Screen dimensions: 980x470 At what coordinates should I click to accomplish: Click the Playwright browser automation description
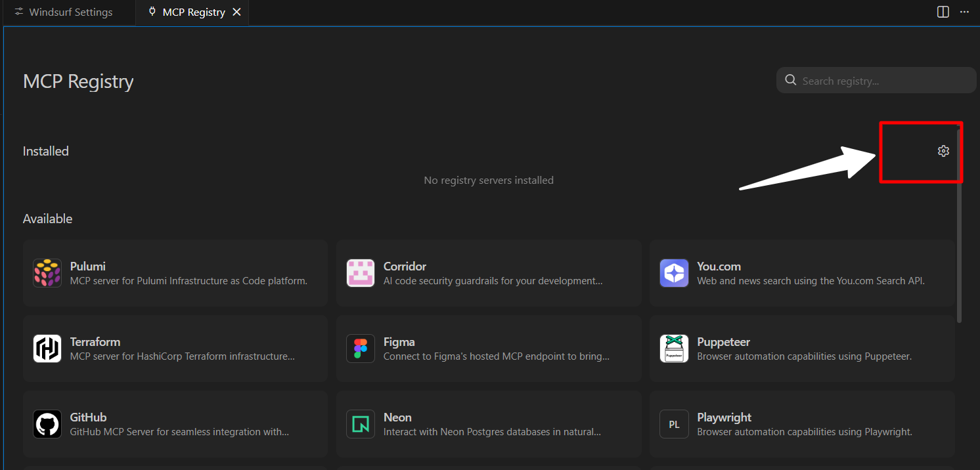click(805, 432)
